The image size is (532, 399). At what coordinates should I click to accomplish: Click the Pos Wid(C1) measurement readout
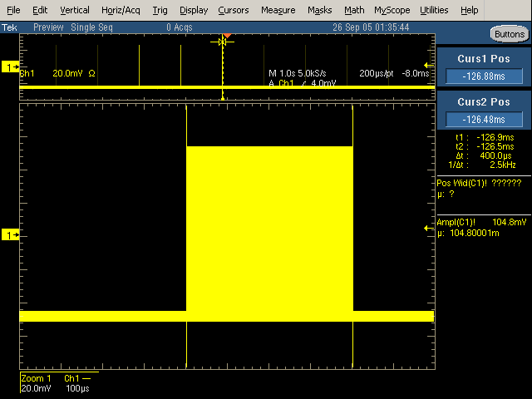coord(482,187)
